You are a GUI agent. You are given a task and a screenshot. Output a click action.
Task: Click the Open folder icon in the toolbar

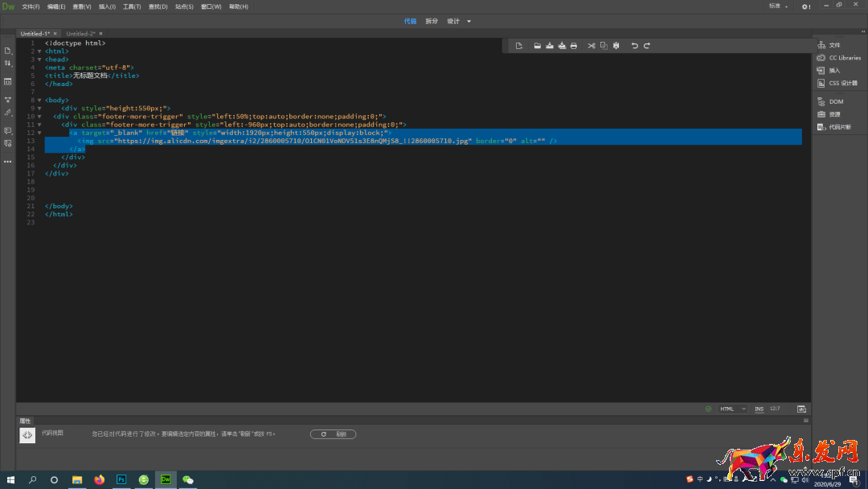click(x=538, y=46)
